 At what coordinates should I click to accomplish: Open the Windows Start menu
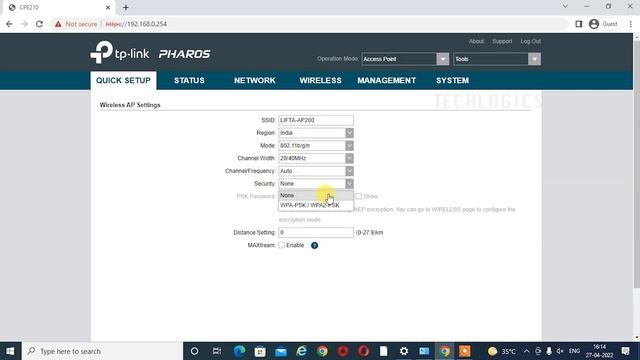point(10,351)
